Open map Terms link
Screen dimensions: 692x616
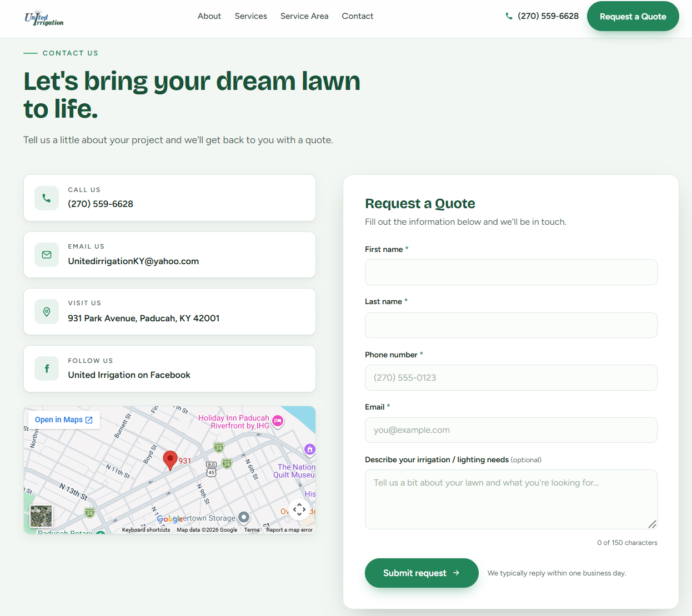point(252,530)
